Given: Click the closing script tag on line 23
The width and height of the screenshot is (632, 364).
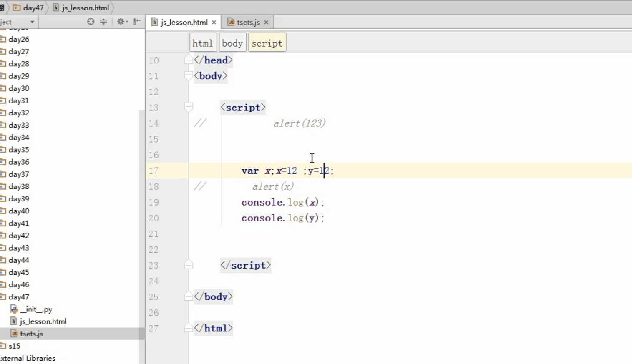Looking at the screenshot, I should [x=246, y=265].
